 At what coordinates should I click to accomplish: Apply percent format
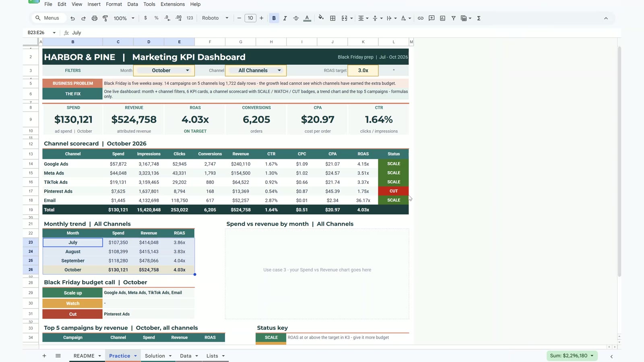pos(156,18)
